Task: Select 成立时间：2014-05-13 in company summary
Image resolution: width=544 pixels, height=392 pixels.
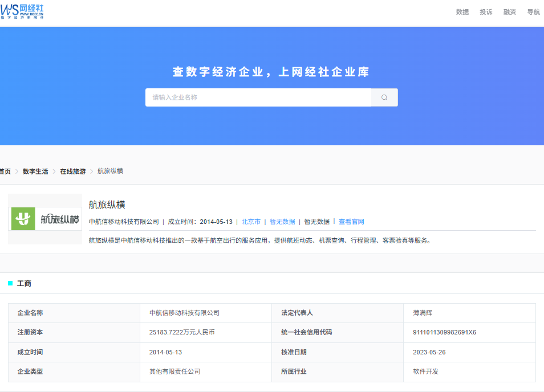Action: tap(200, 222)
